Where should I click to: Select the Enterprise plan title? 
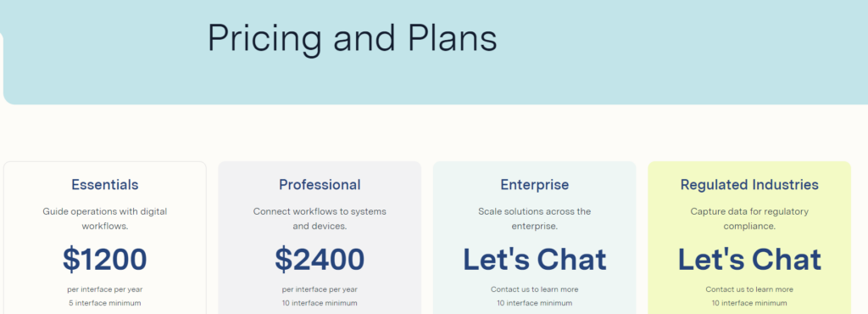(x=534, y=184)
